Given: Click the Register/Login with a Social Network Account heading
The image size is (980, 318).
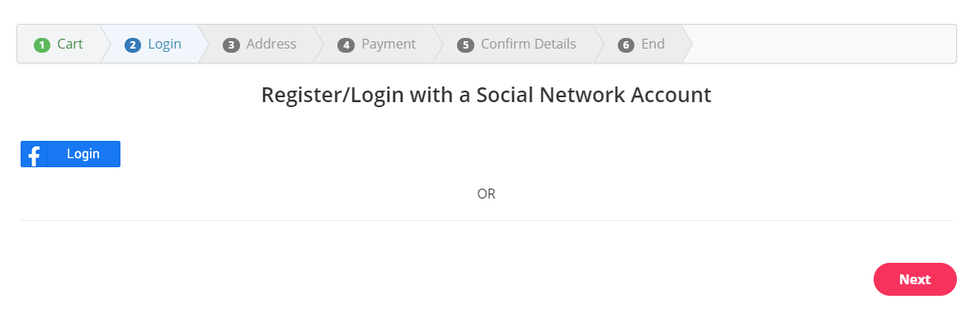Looking at the screenshot, I should (x=486, y=95).
